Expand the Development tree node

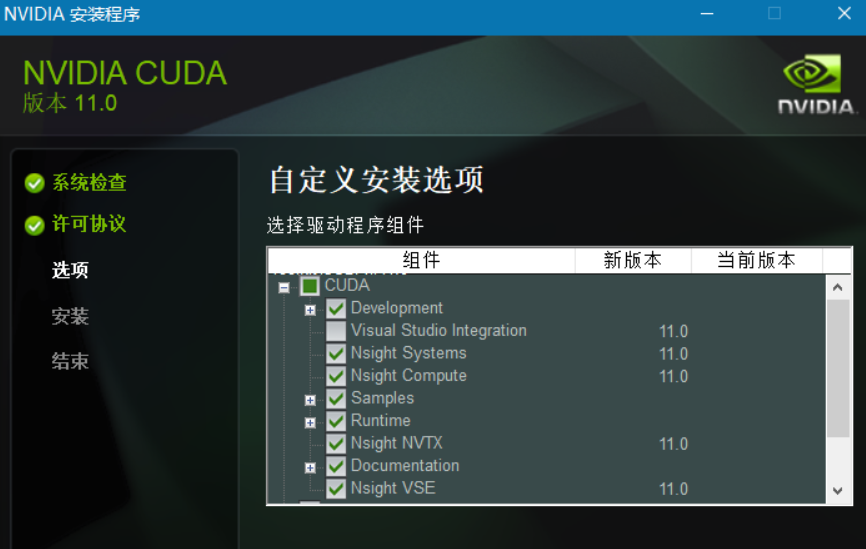click(x=310, y=310)
